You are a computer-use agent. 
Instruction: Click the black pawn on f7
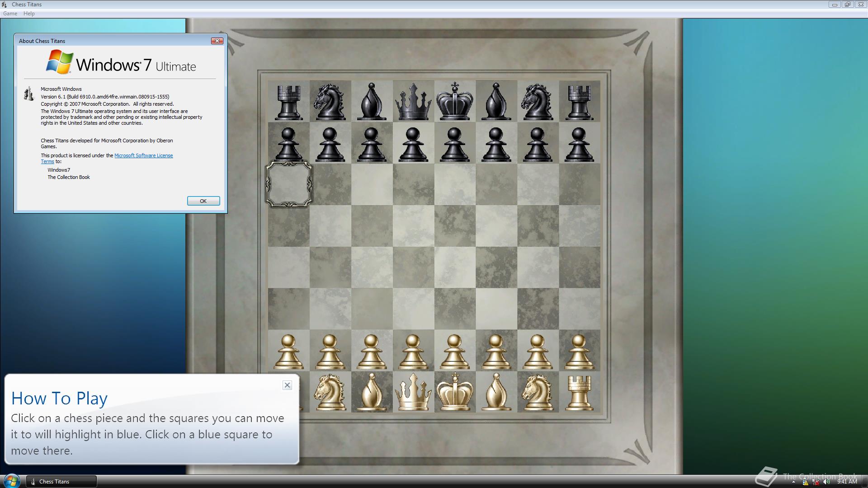(496, 145)
